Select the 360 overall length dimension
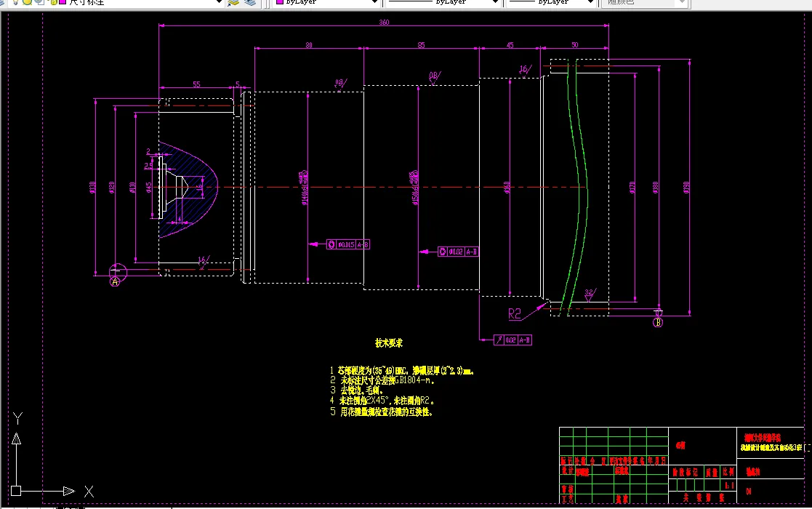 (384, 23)
